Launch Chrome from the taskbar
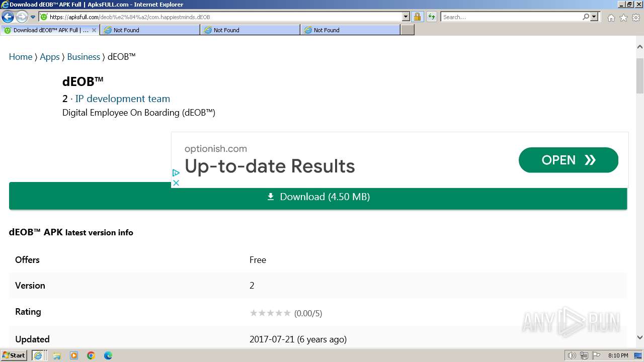 (91, 355)
